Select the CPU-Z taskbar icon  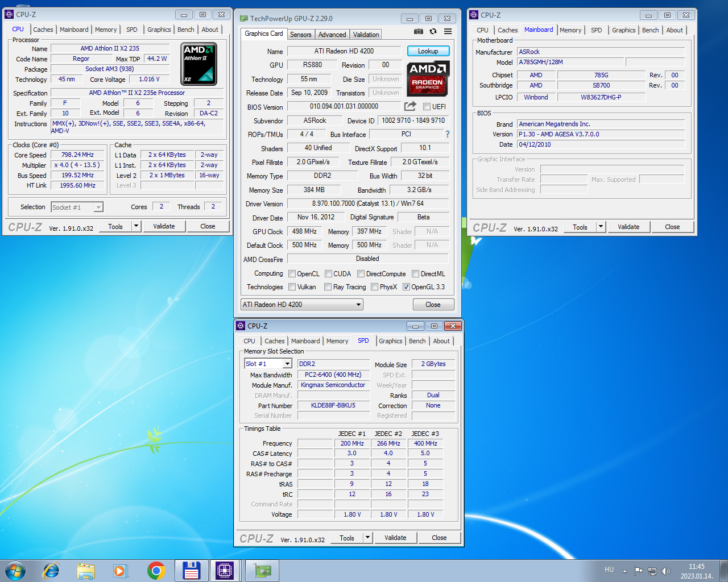click(x=224, y=571)
